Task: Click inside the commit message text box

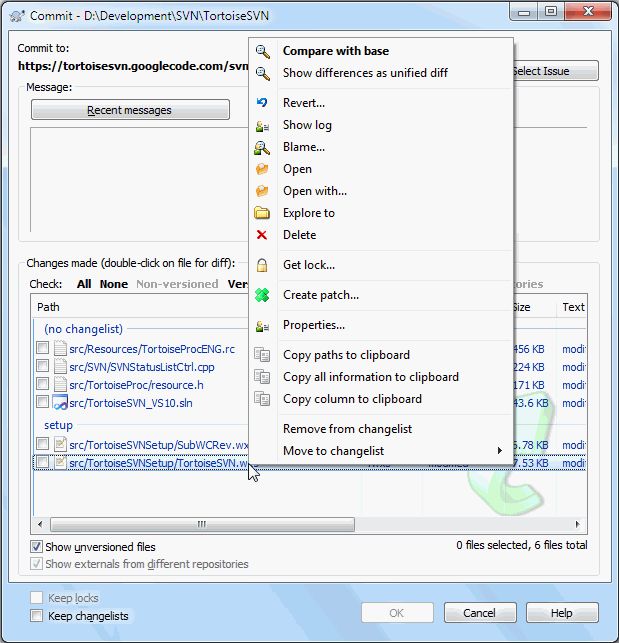Action: [139, 180]
